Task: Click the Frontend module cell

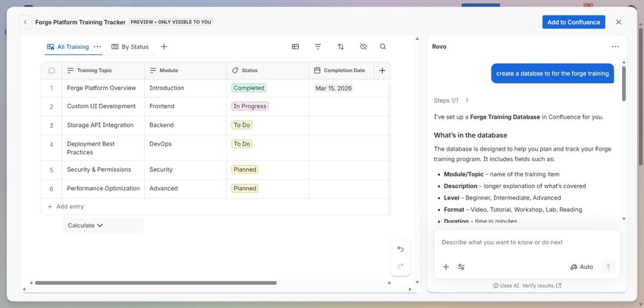Action: [185, 106]
